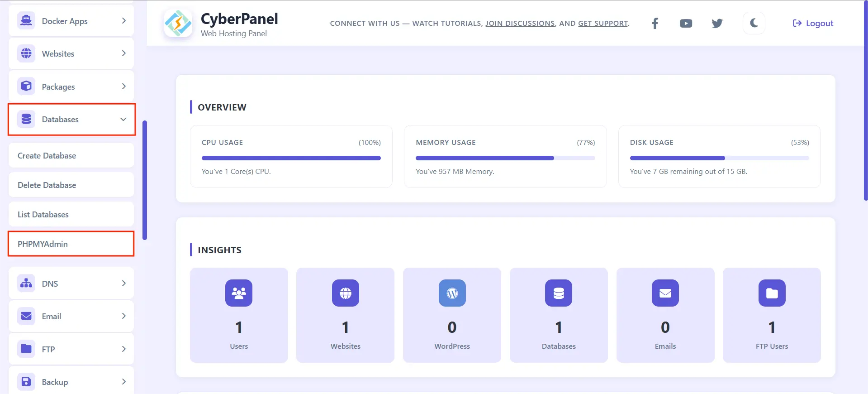Click the Emails insight envelope icon
This screenshot has height=394, width=868.
665,293
